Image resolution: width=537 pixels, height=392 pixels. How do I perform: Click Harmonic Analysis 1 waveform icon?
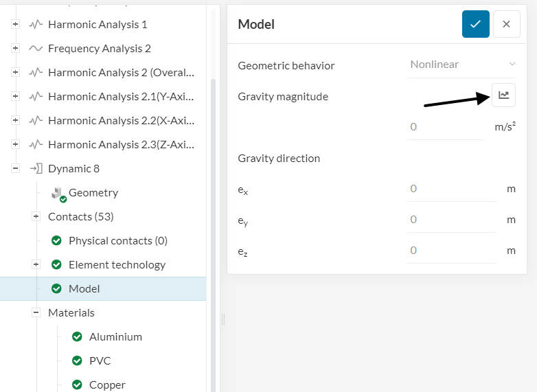click(x=36, y=25)
